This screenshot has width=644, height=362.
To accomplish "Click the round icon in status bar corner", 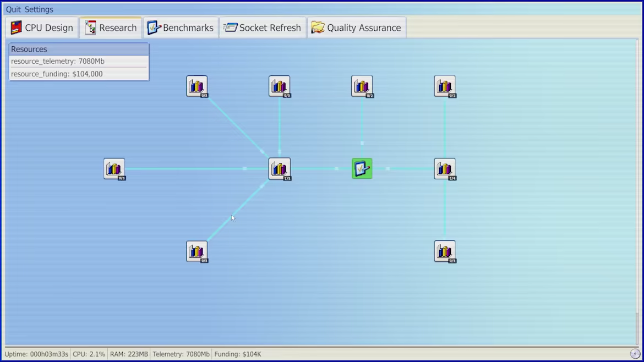I will [635, 354].
